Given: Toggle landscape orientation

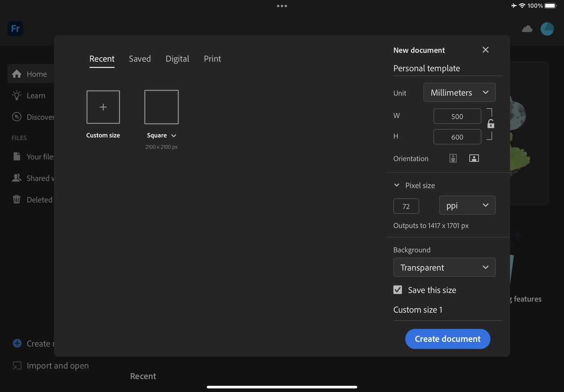Looking at the screenshot, I should [474, 158].
